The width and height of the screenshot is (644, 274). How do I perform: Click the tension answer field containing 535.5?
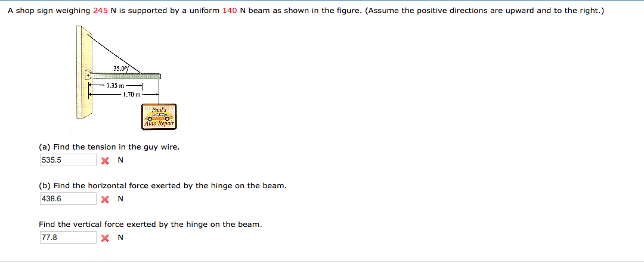67,160
